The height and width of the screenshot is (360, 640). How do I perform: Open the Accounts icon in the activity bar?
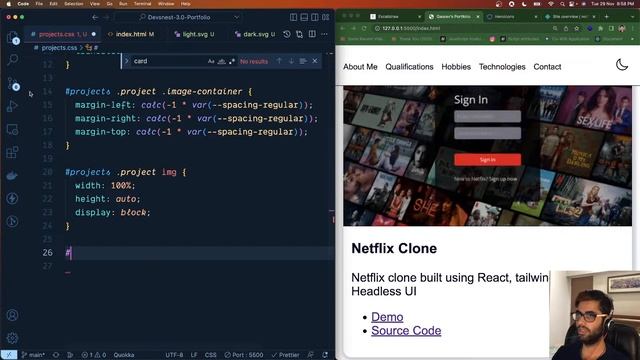coord(13,315)
